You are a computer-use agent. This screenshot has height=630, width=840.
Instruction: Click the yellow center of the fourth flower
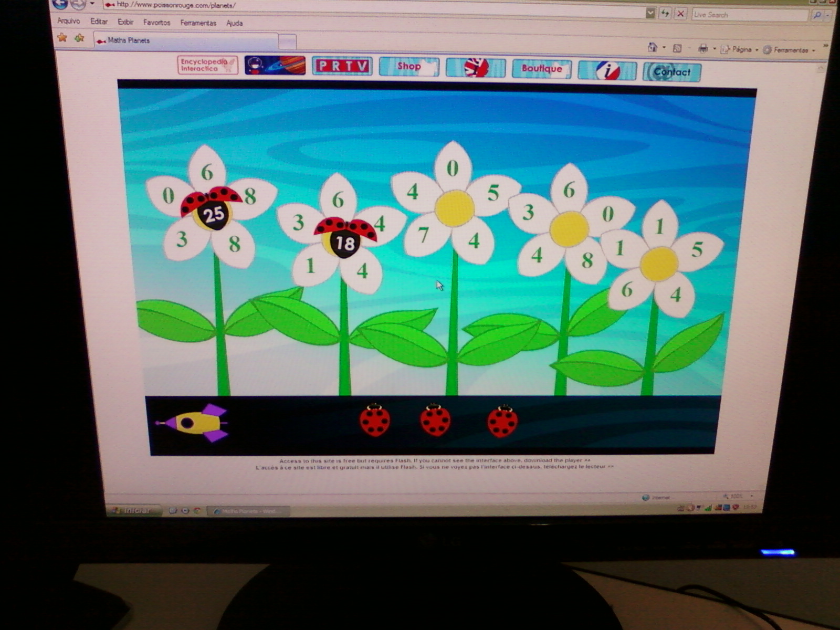569,229
